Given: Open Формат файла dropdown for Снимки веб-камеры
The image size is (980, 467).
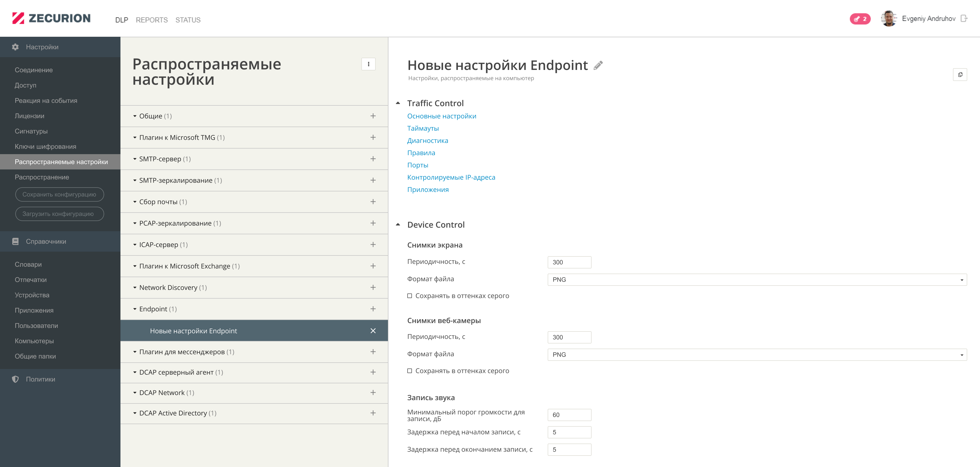Looking at the screenshot, I should click(x=757, y=354).
